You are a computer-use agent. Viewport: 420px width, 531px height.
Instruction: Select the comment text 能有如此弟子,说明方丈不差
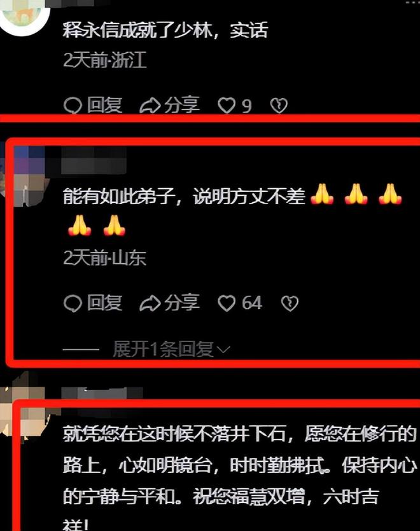point(184,197)
